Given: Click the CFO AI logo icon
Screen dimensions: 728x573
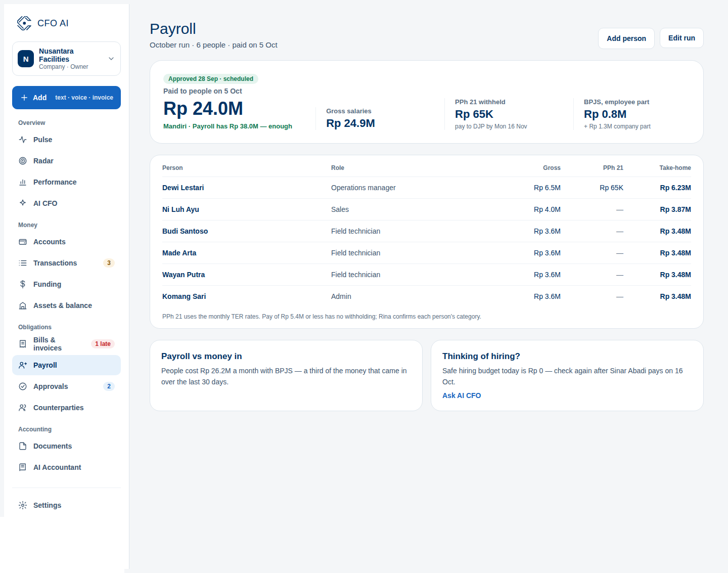Looking at the screenshot, I should [x=24, y=23].
